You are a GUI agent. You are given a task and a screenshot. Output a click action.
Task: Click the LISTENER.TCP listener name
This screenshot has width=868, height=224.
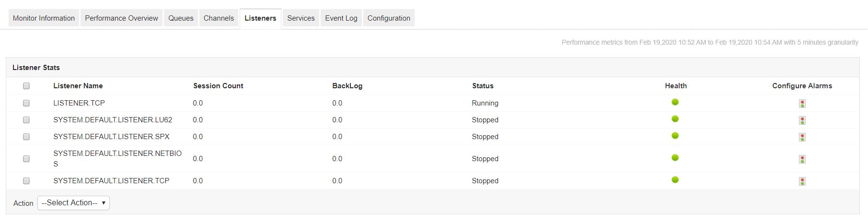79,103
